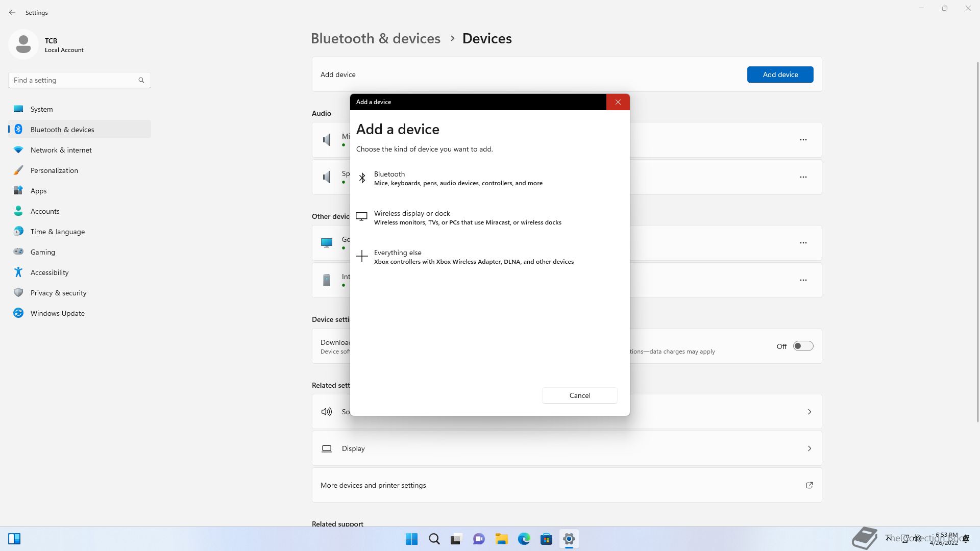Open the Windows Start menu
The height and width of the screenshot is (551, 980).
(411, 539)
